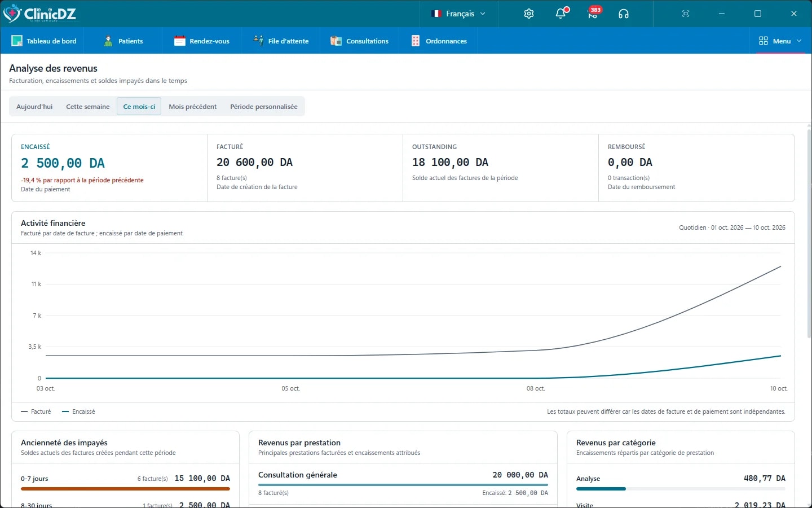
Task: Open the Ordonnances section
Action: click(x=439, y=41)
